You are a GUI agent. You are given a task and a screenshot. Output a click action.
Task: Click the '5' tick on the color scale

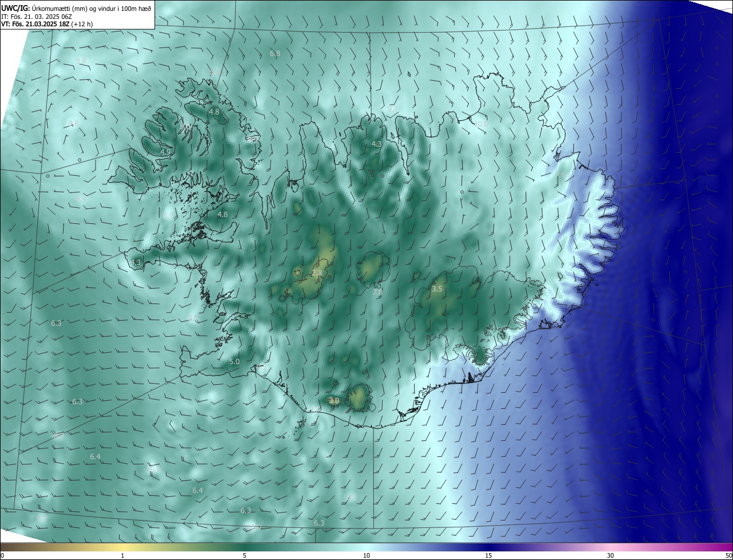245,556
